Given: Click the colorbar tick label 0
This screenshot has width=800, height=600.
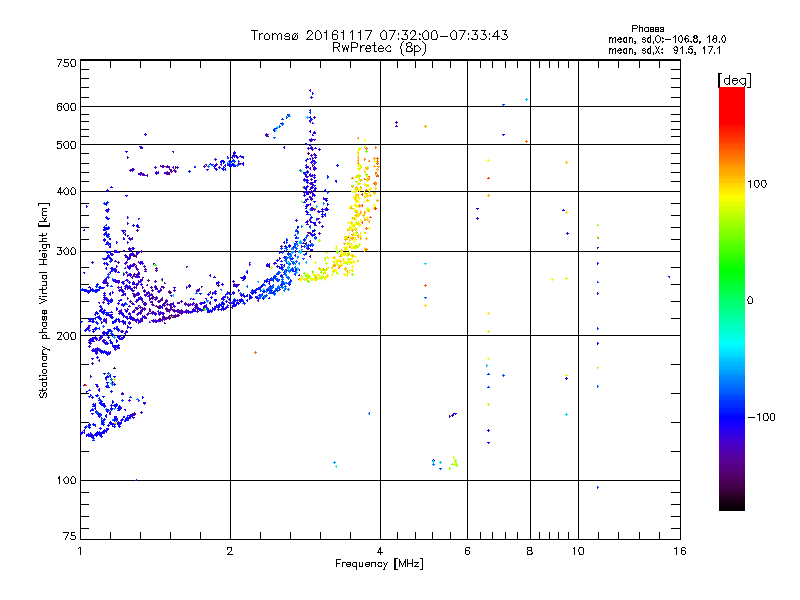Looking at the screenshot, I should 750,301.
